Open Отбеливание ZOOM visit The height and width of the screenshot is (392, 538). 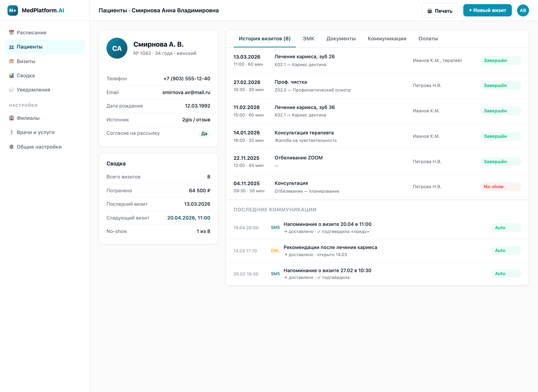(x=377, y=162)
